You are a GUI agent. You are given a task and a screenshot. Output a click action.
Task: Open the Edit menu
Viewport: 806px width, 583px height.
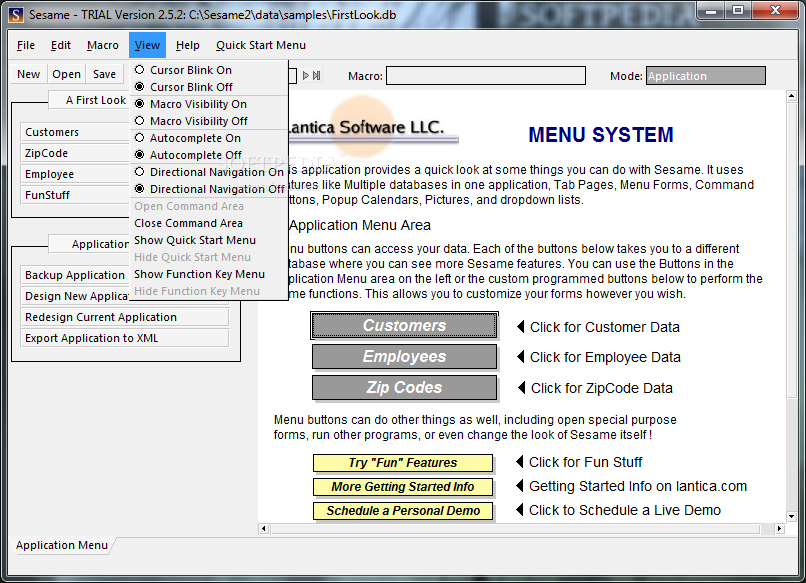pyautogui.click(x=61, y=45)
